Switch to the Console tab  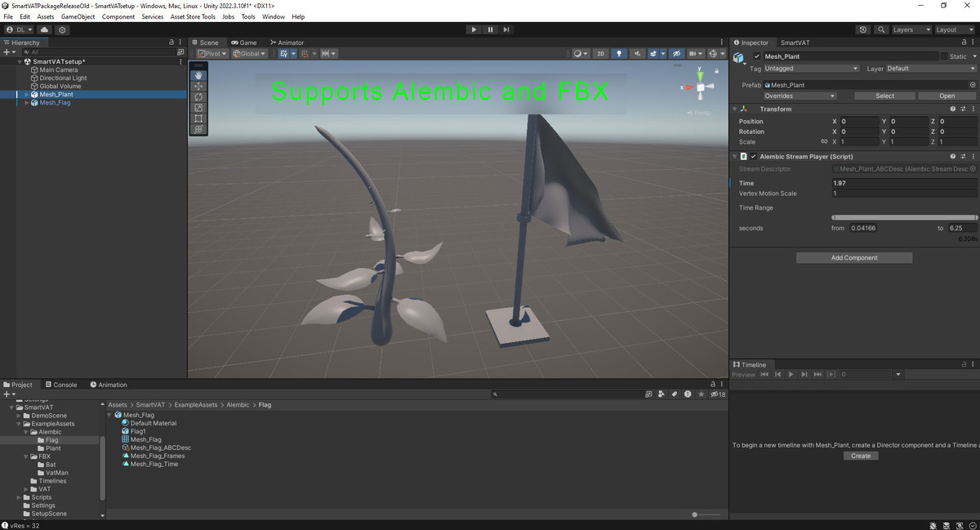tap(61, 385)
